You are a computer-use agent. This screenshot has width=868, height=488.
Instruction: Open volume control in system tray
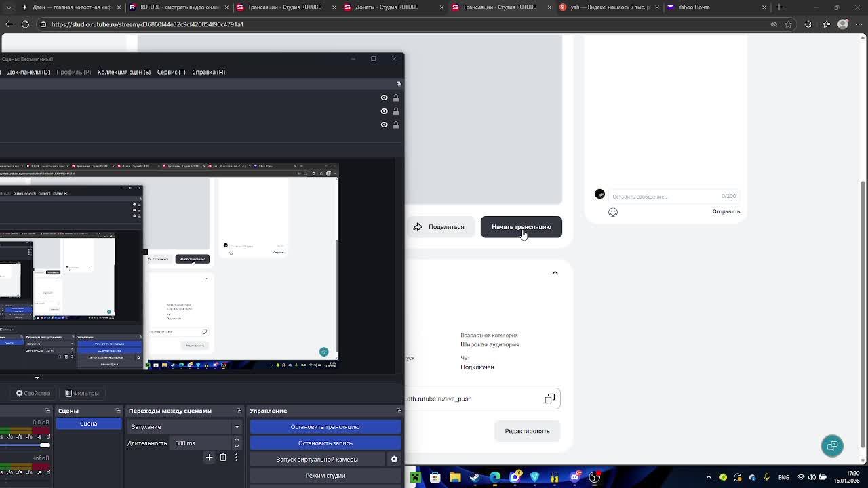812,477
